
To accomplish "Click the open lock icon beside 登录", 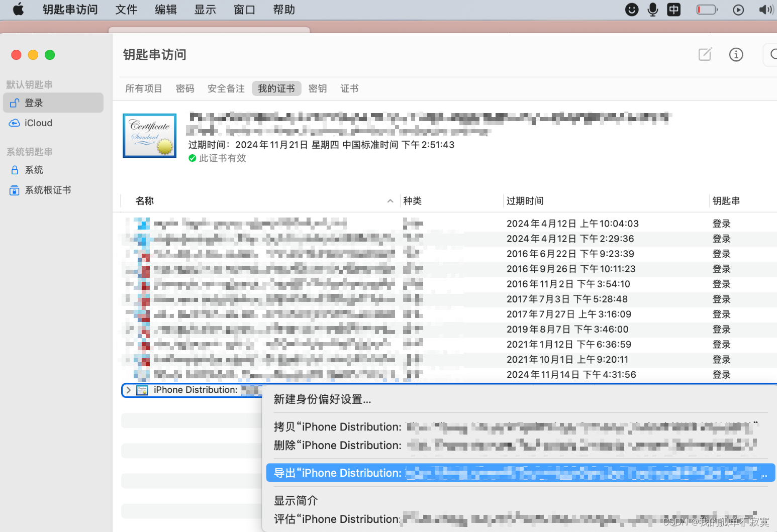I will 15,102.
